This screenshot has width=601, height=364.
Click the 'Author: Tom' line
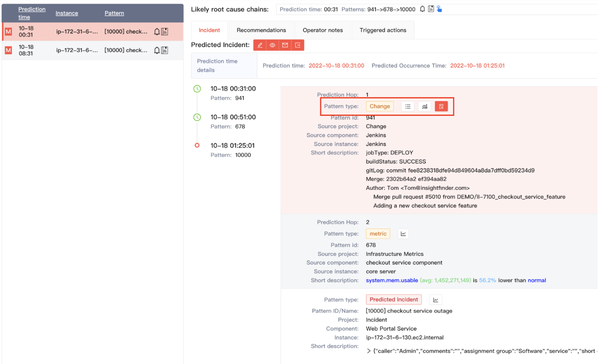click(x=418, y=188)
